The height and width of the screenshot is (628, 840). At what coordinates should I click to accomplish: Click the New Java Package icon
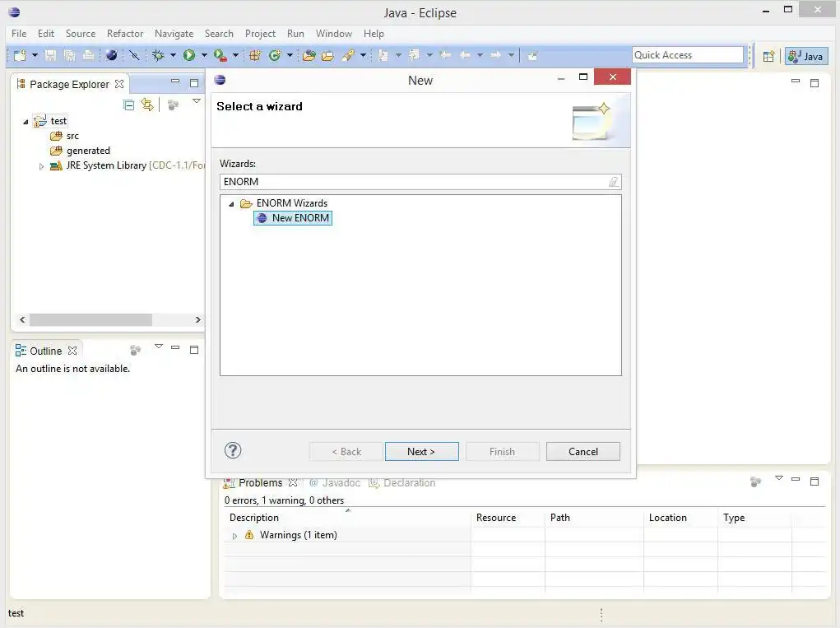click(x=255, y=55)
